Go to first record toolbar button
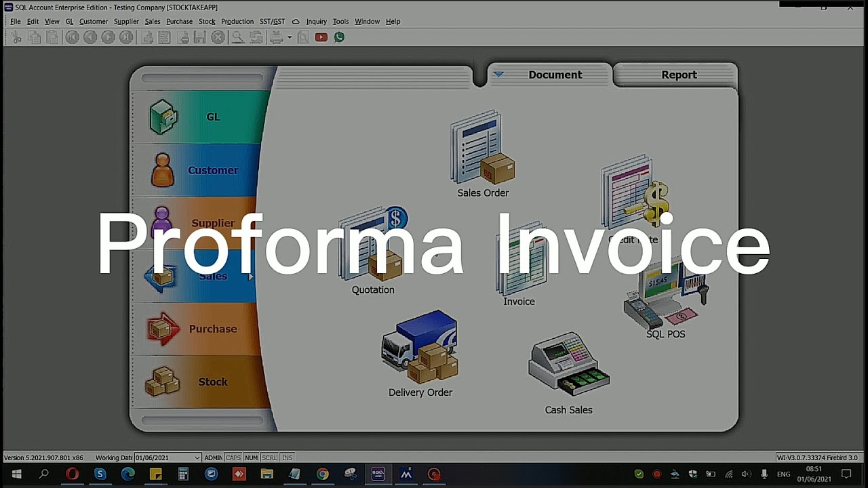The width and height of the screenshot is (868, 488). [72, 37]
